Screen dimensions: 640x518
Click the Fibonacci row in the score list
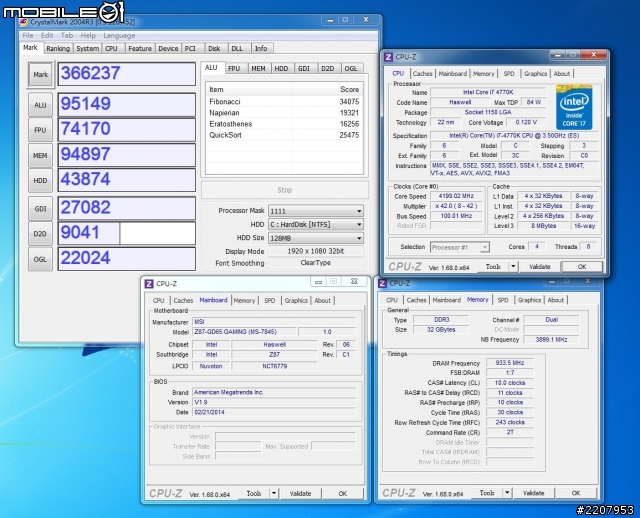[x=284, y=102]
